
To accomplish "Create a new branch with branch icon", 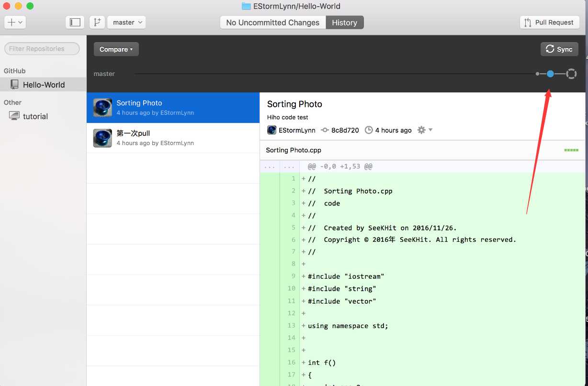I will point(97,22).
